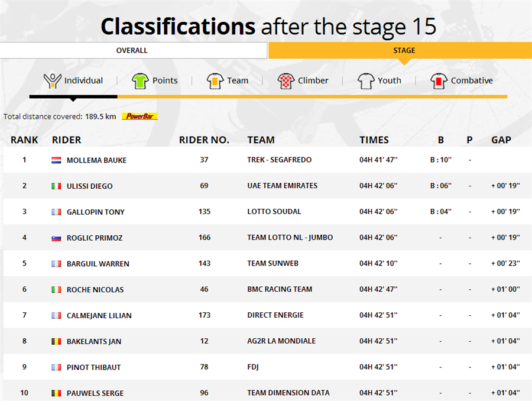Open team LOTTO SOUDAL link

[x=274, y=212]
